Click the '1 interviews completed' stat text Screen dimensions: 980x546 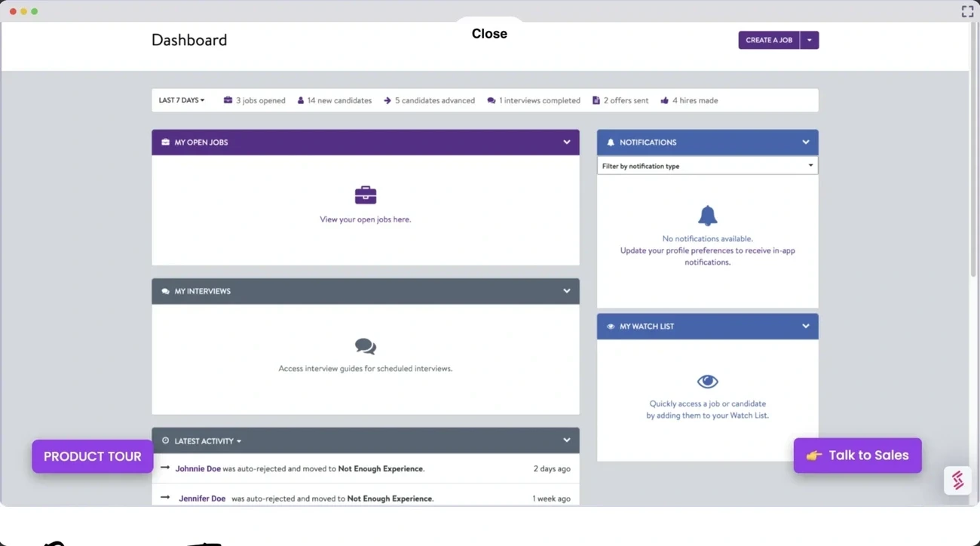point(540,100)
